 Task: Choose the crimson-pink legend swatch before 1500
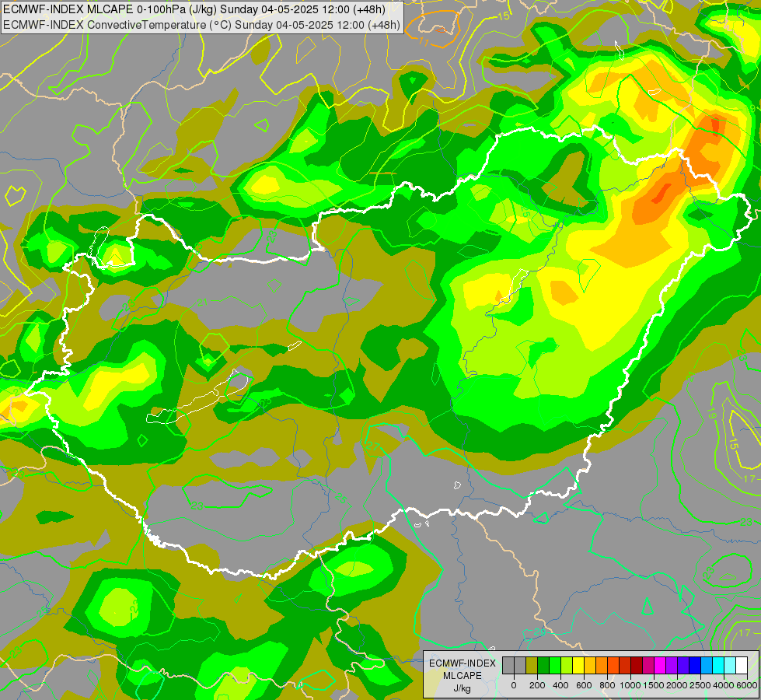(x=649, y=665)
